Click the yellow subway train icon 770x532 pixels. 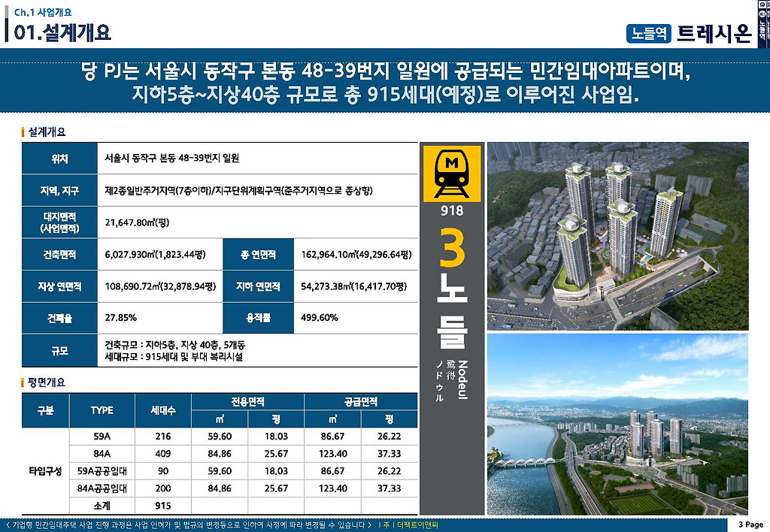coord(452,174)
